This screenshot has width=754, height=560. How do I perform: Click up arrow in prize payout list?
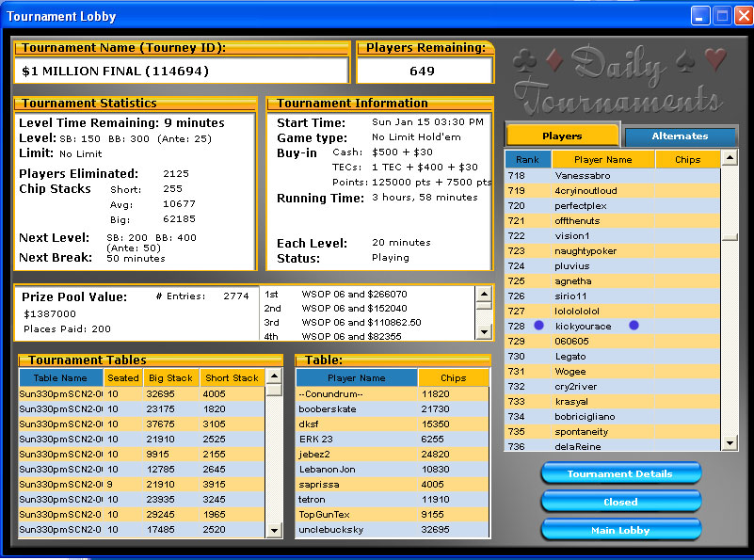[x=484, y=294]
